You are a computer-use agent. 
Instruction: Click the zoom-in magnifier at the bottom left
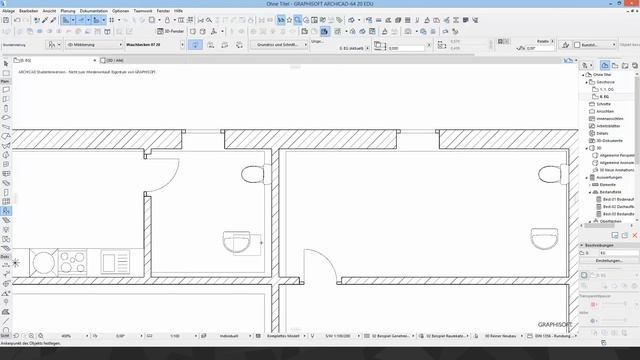point(31,336)
